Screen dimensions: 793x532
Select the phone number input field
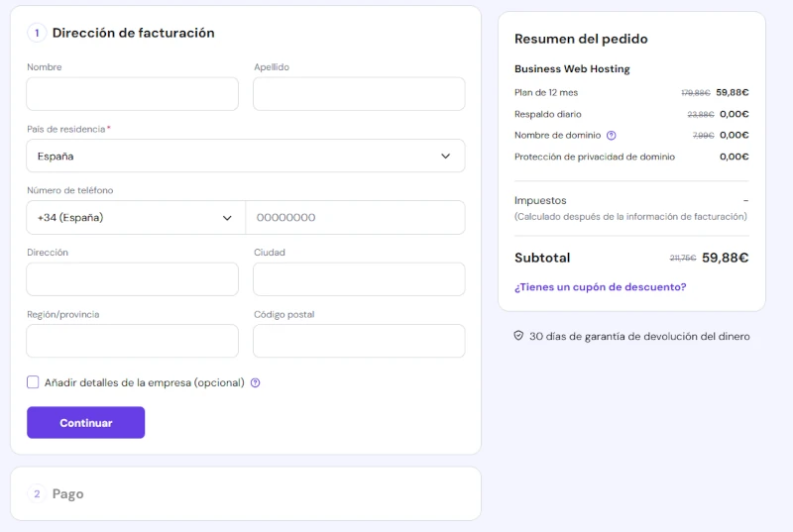coord(355,218)
